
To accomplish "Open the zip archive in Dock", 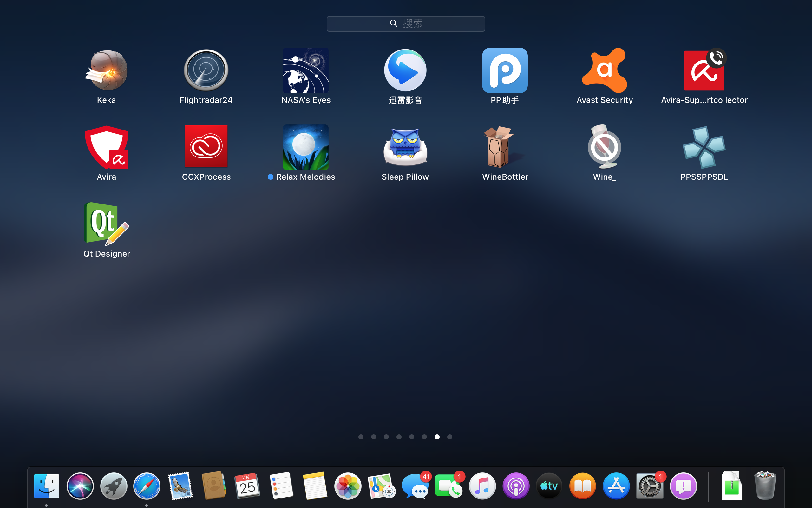I will [x=732, y=486].
